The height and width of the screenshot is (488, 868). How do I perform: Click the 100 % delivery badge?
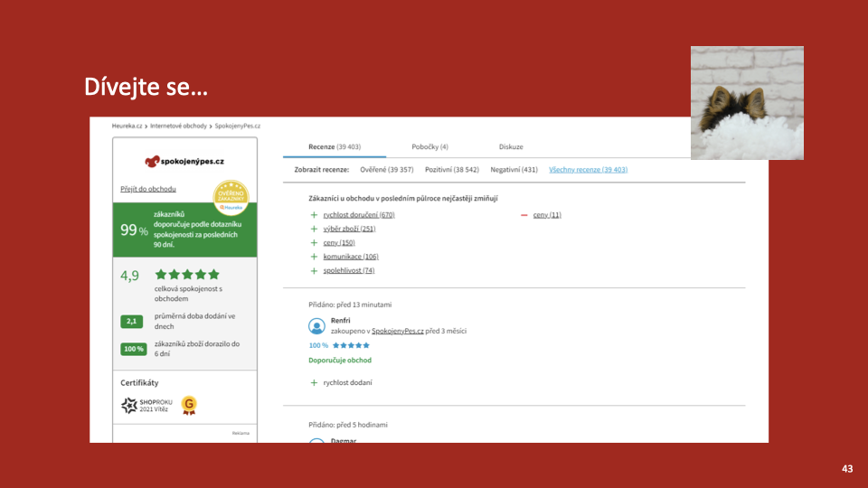pos(134,349)
